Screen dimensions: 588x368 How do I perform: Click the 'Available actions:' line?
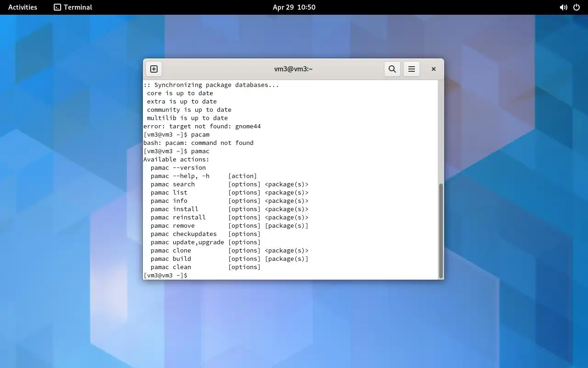[x=176, y=160]
